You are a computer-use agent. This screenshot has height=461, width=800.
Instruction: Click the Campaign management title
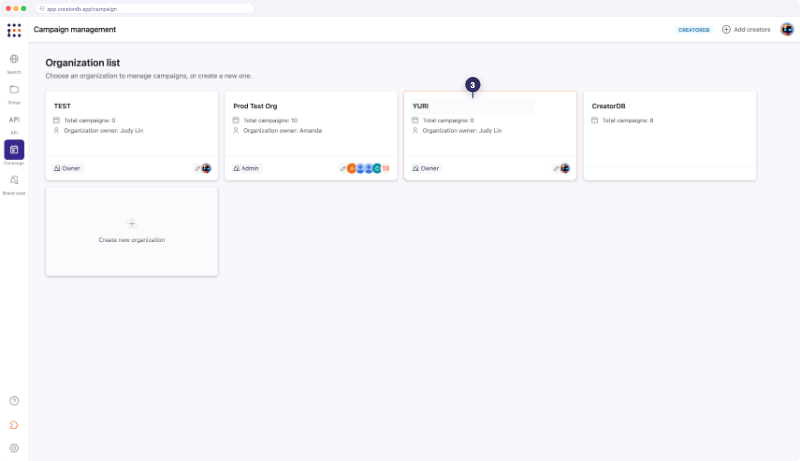[x=75, y=30]
